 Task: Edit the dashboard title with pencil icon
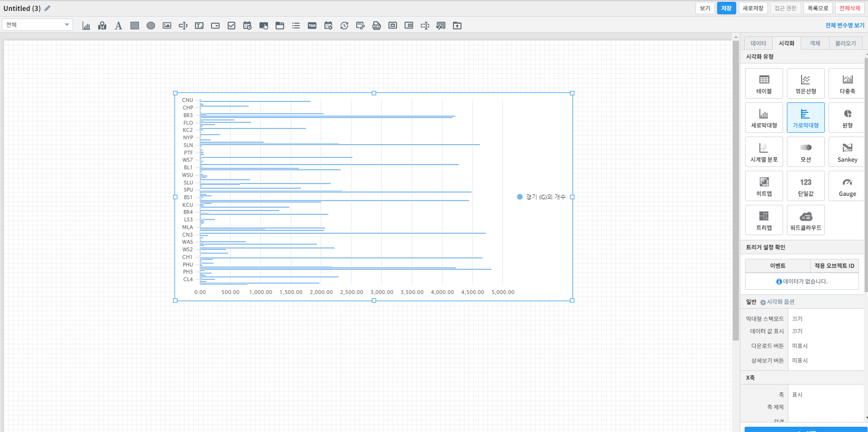click(48, 8)
